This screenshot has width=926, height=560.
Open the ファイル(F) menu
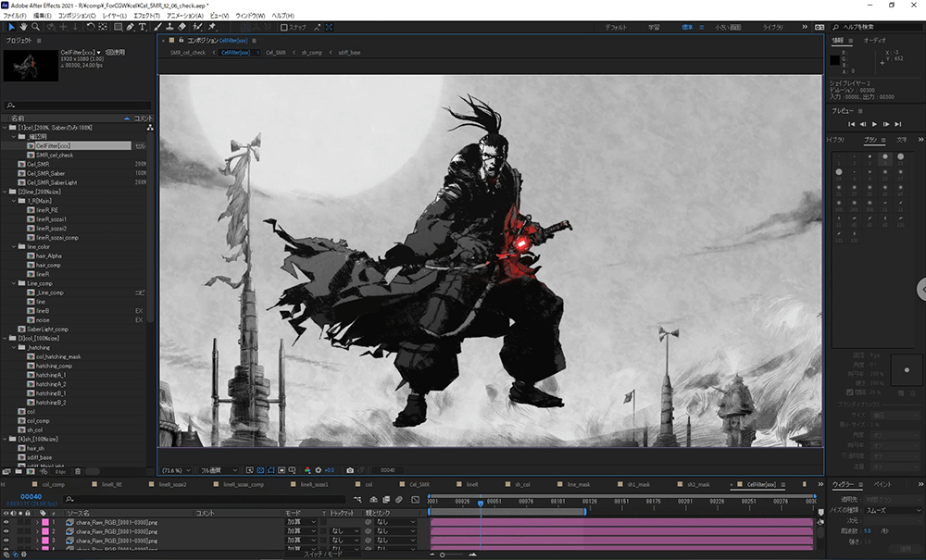[15, 16]
